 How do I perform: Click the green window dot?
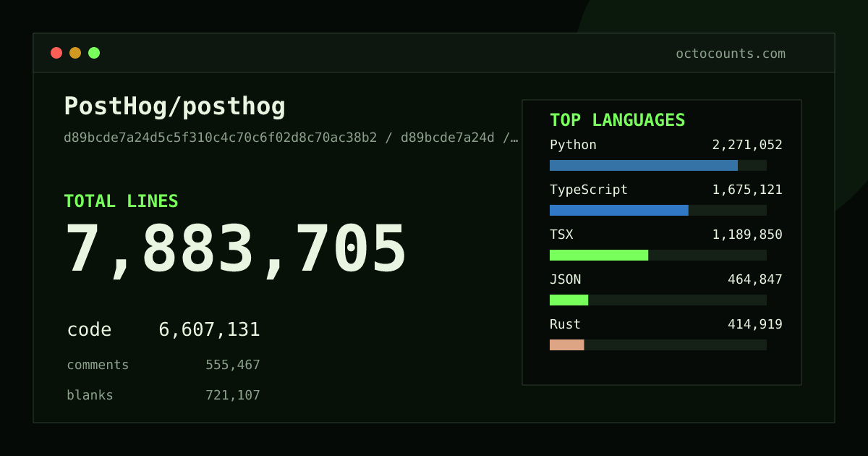94,53
